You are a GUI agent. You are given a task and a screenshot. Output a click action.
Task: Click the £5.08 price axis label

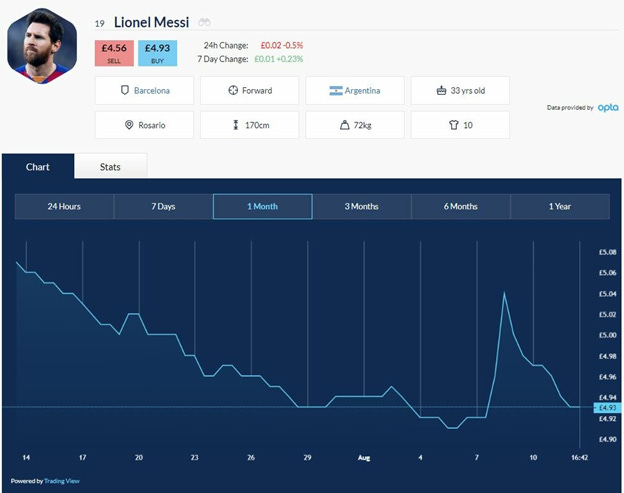point(607,252)
